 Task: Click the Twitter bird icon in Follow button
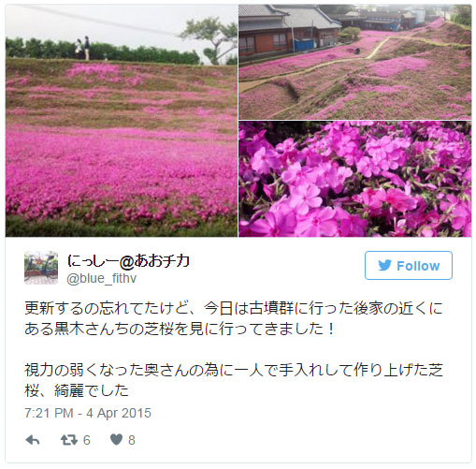[x=385, y=266]
